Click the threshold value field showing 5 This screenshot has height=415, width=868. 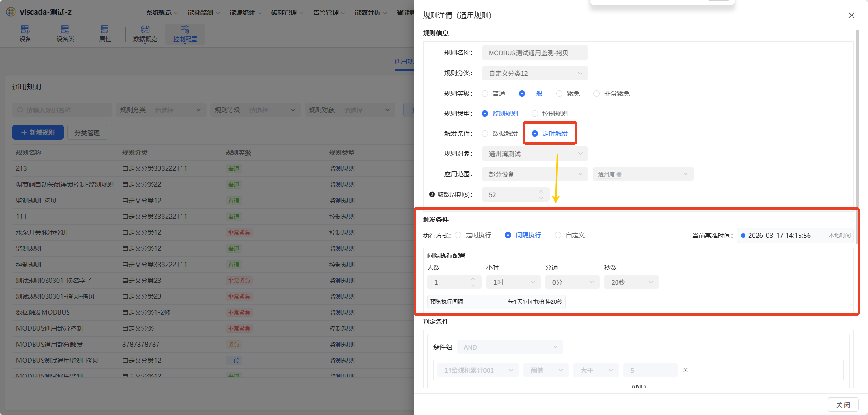click(651, 370)
